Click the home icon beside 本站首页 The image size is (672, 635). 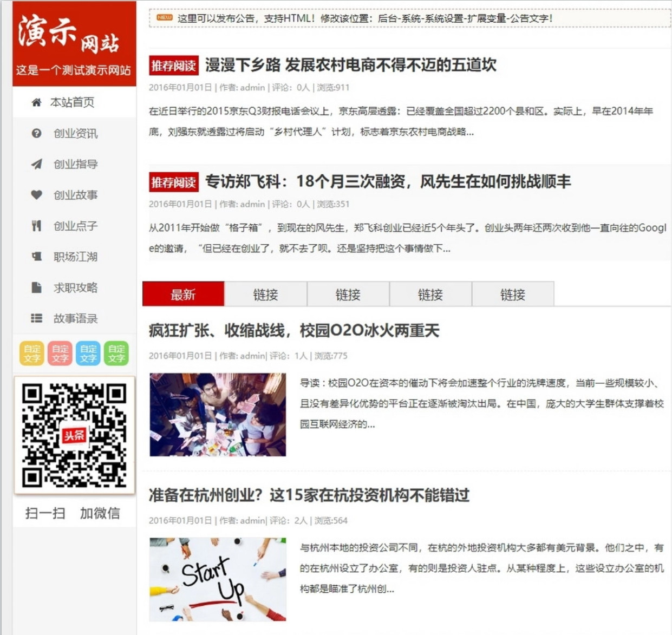click(x=36, y=102)
